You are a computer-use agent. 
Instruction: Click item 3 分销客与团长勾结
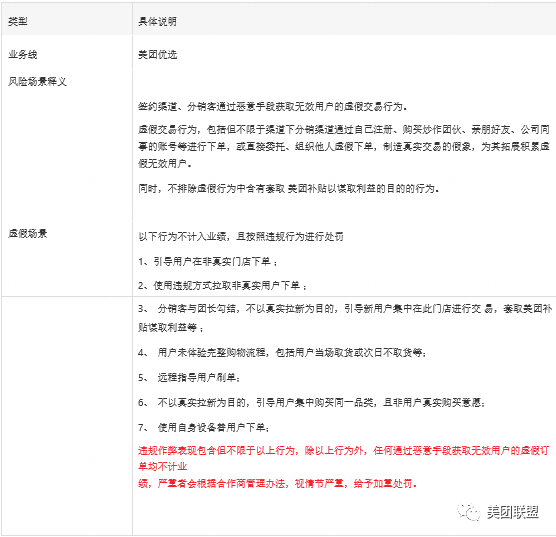(345, 318)
